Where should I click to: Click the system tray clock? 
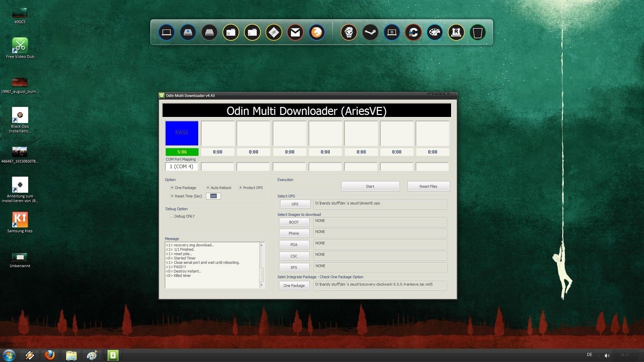pyautogui.click(x=625, y=355)
